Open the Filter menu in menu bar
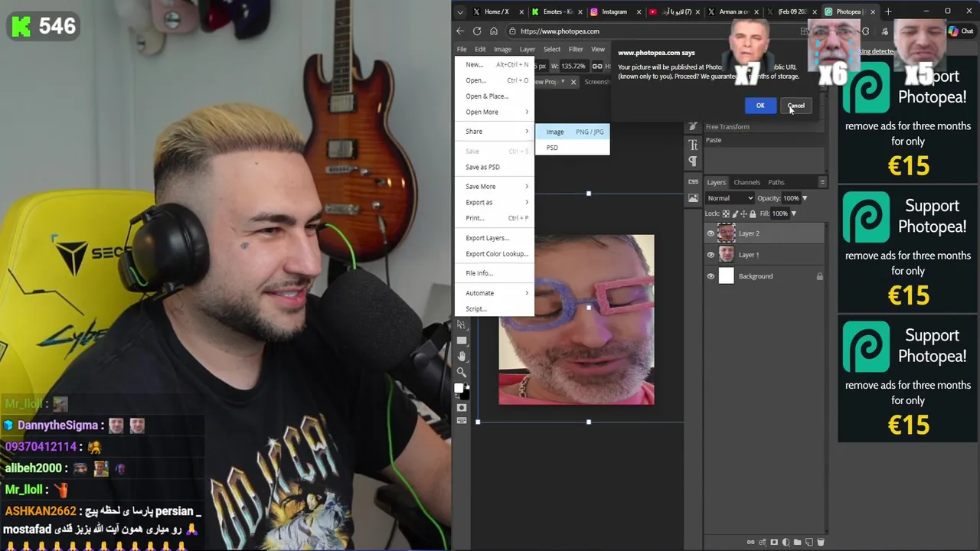 click(575, 49)
